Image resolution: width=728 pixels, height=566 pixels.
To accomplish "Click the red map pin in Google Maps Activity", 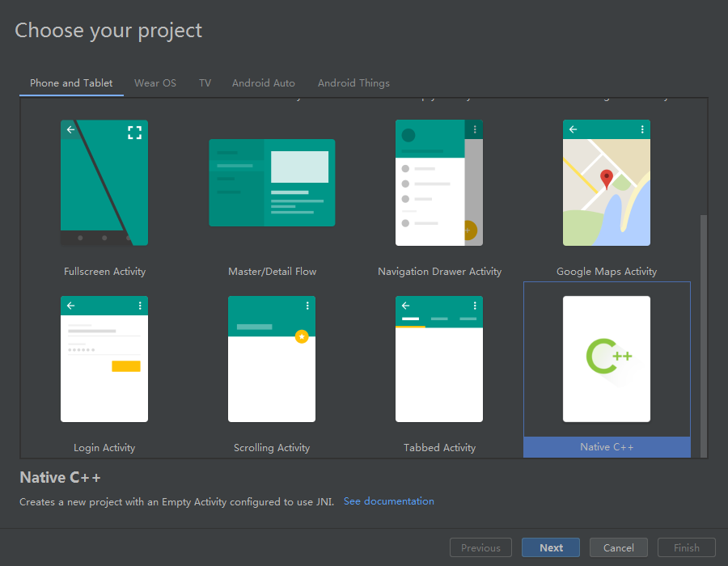I will tap(606, 179).
